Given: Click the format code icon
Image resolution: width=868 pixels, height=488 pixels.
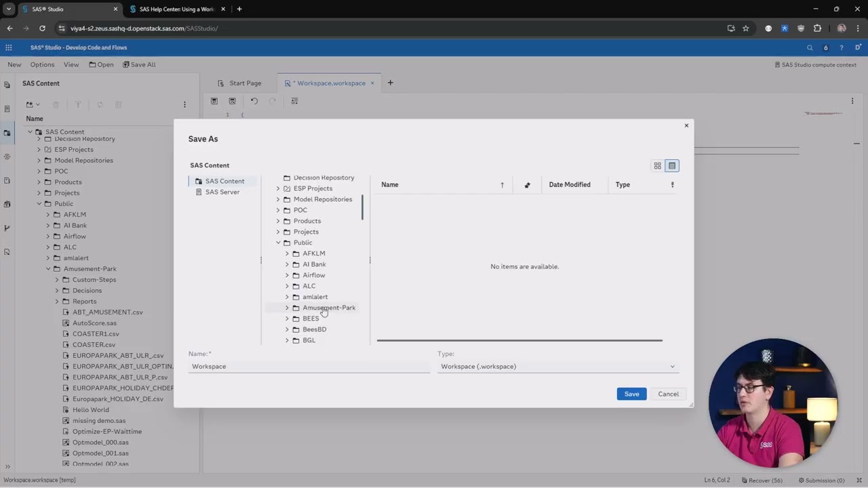Looking at the screenshot, I should tap(294, 101).
